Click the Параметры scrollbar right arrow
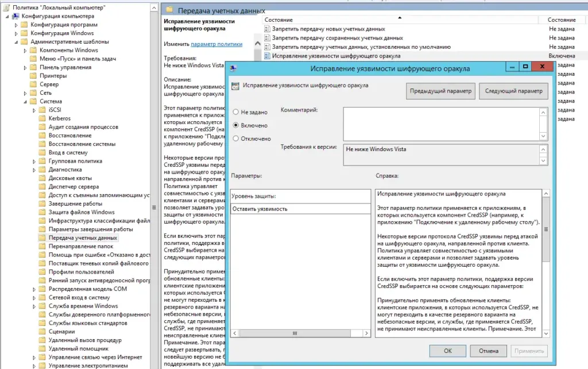Viewport: 588px width, 369px height. click(x=366, y=333)
